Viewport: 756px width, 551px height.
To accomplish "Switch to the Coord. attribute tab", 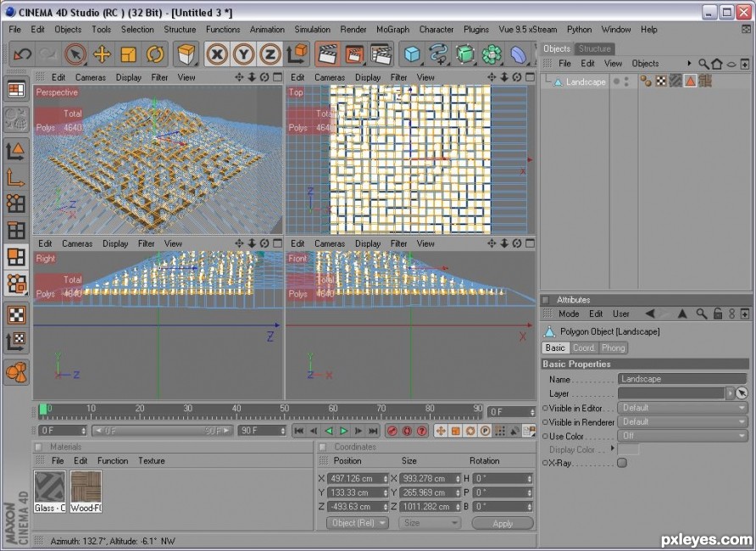I will pos(584,348).
